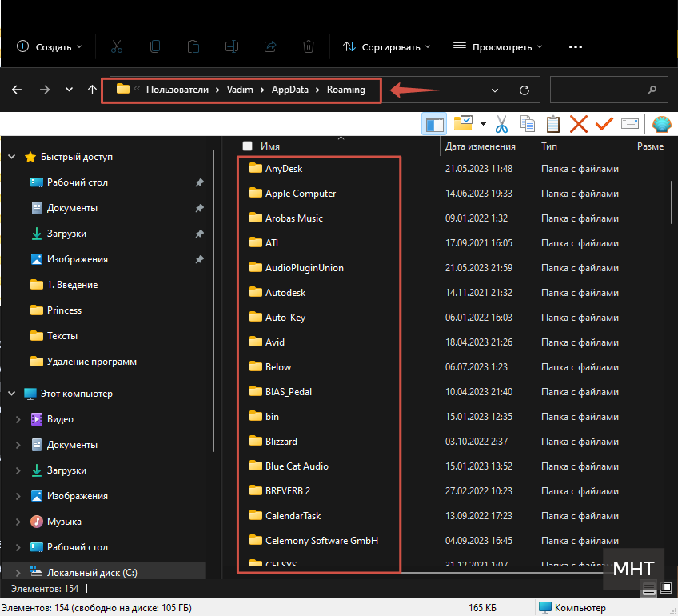Screen dimensions: 678x616
Task: Click the Share icon in command bar
Action: [x=270, y=46]
